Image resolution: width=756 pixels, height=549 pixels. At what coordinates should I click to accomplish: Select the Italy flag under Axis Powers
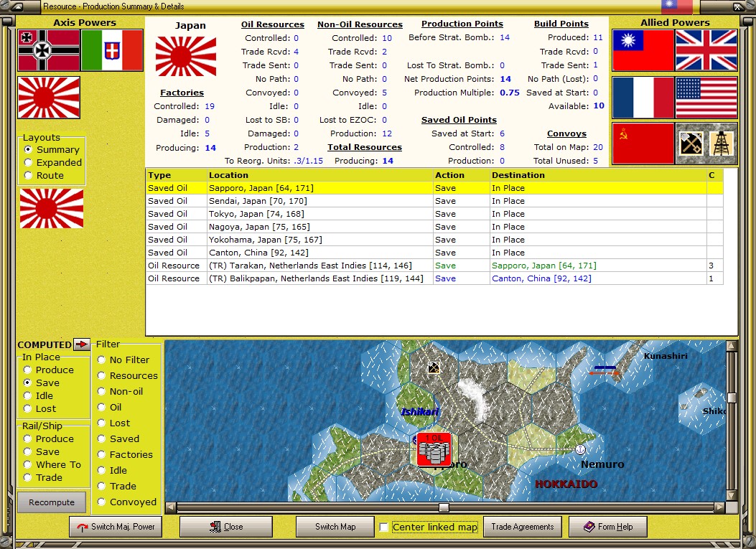pyautogui.click(x=112, y=50)
